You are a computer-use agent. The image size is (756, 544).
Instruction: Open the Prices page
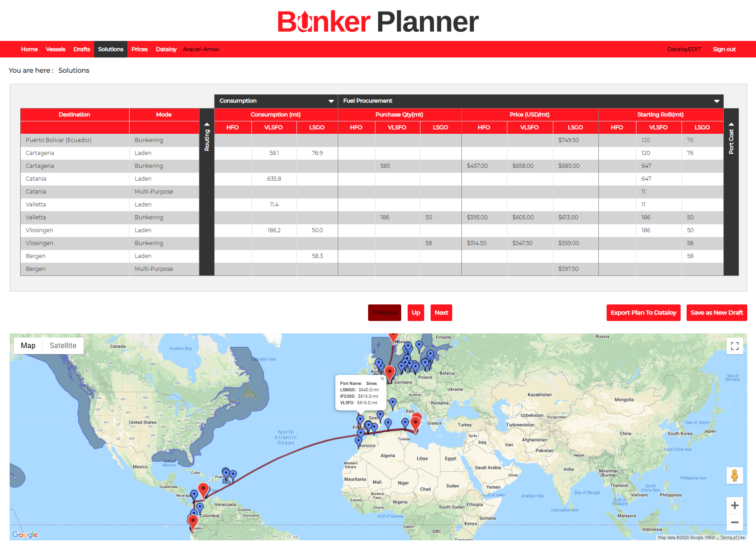pyautogui.click(x=140, y=49)
